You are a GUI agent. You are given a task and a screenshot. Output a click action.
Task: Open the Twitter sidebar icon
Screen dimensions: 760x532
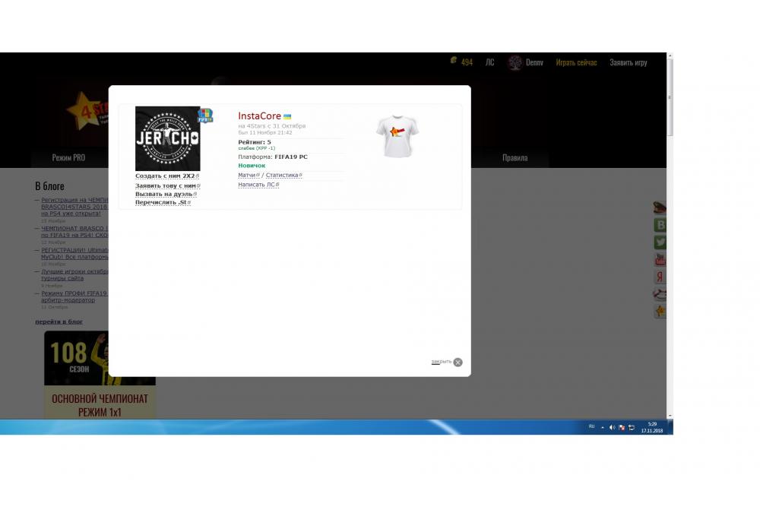point(660,242)
